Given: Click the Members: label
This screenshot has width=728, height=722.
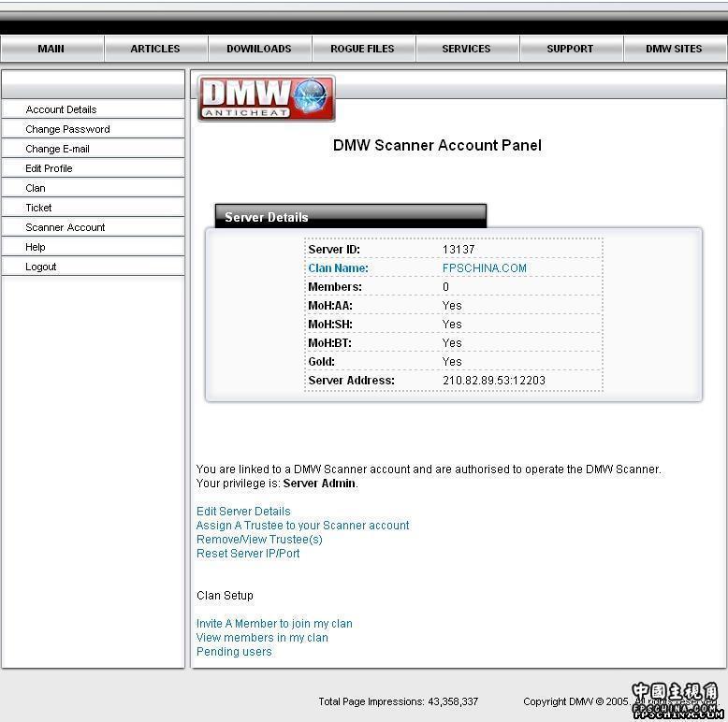Looking at the screenshot, I should point(335,287).
